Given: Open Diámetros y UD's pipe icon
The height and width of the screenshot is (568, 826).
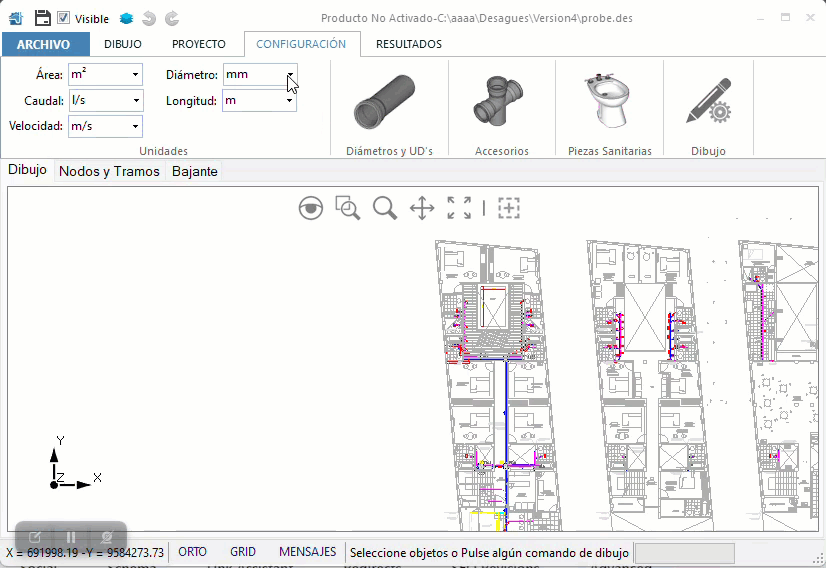Looking at the screenshot, I should click(385, 102).
